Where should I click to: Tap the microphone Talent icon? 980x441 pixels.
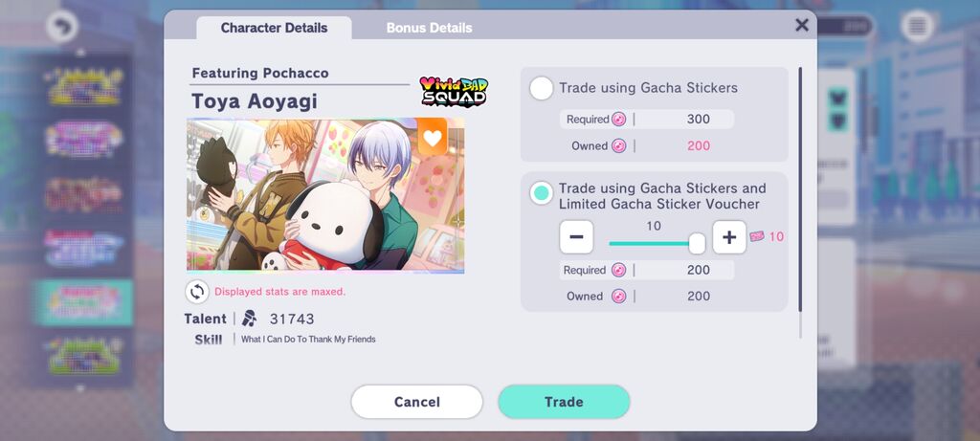coord(250,319)
